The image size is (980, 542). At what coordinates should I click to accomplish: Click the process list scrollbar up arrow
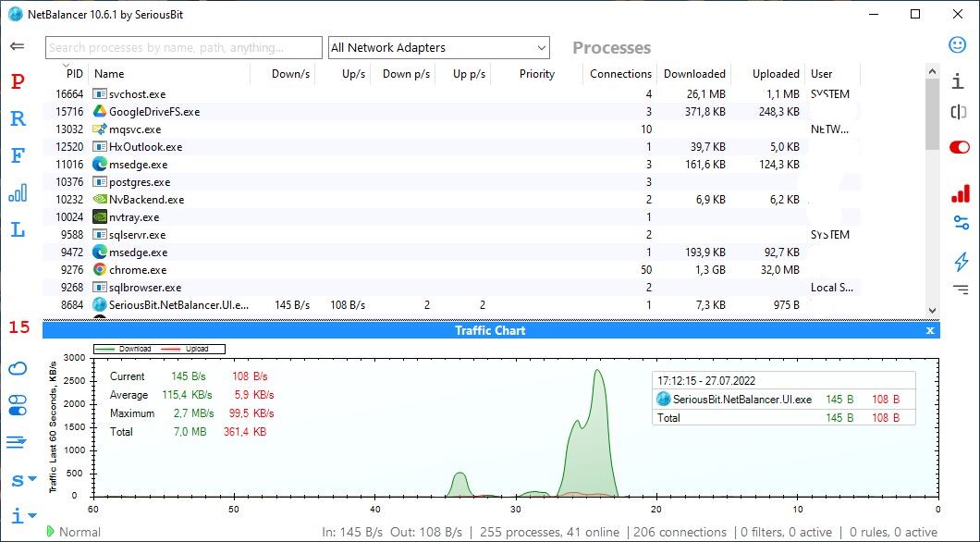pos(932,71)
